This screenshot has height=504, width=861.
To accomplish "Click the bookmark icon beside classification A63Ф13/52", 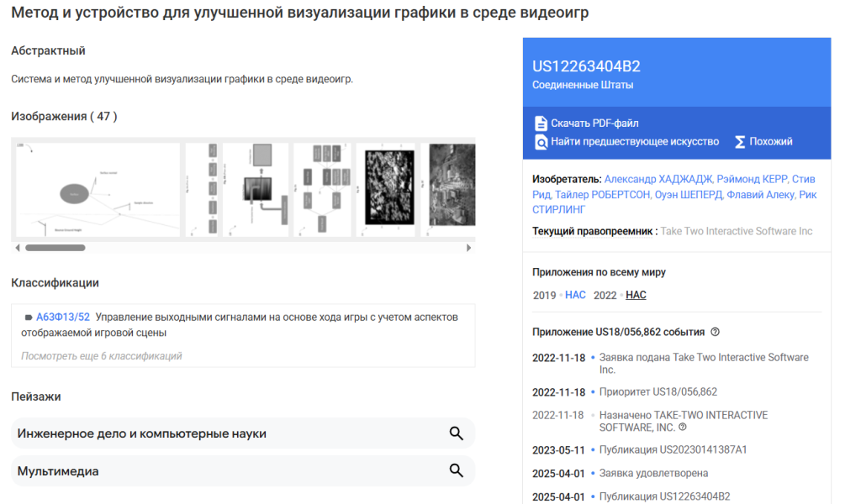I will point(30,318).
